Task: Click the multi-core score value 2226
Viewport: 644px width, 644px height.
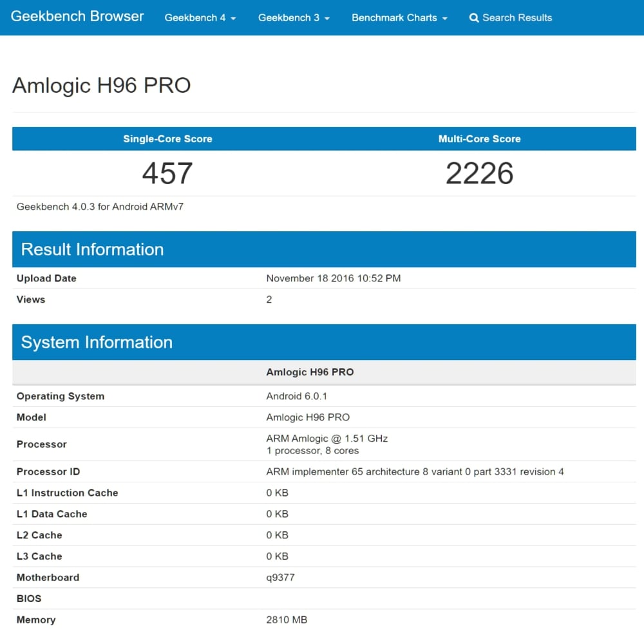Action: click(480, 173)
